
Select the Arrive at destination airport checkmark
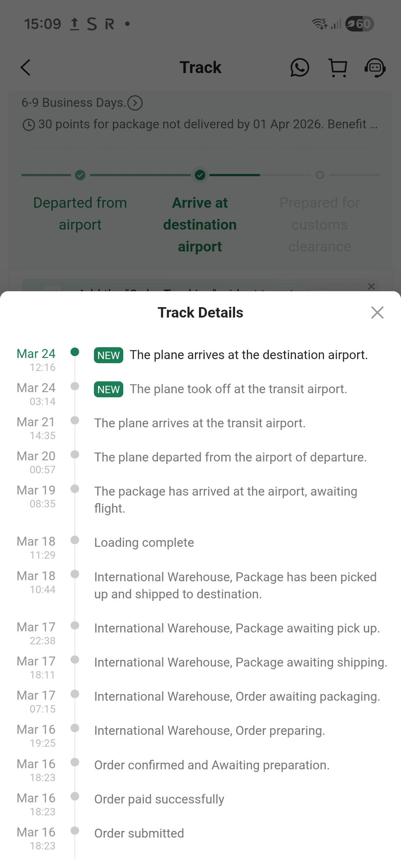(x=200, y=175)
